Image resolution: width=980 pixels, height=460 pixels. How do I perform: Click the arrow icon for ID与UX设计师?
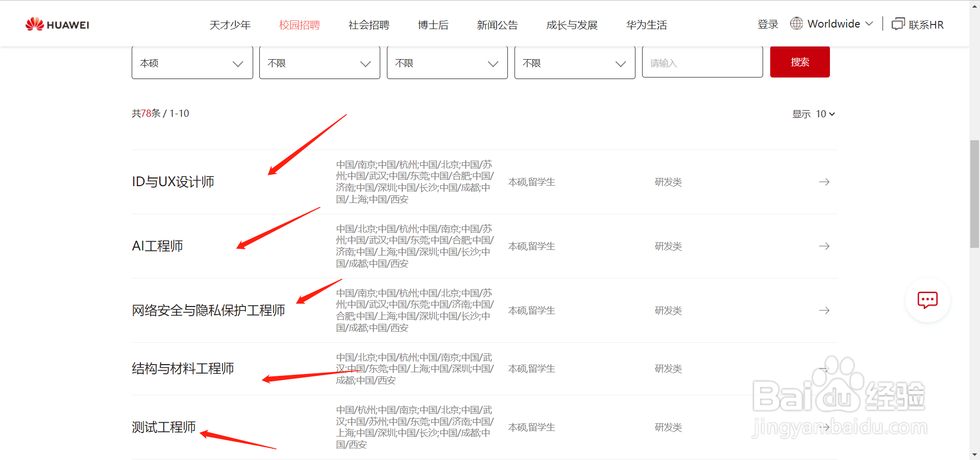(x=824, y=182)
